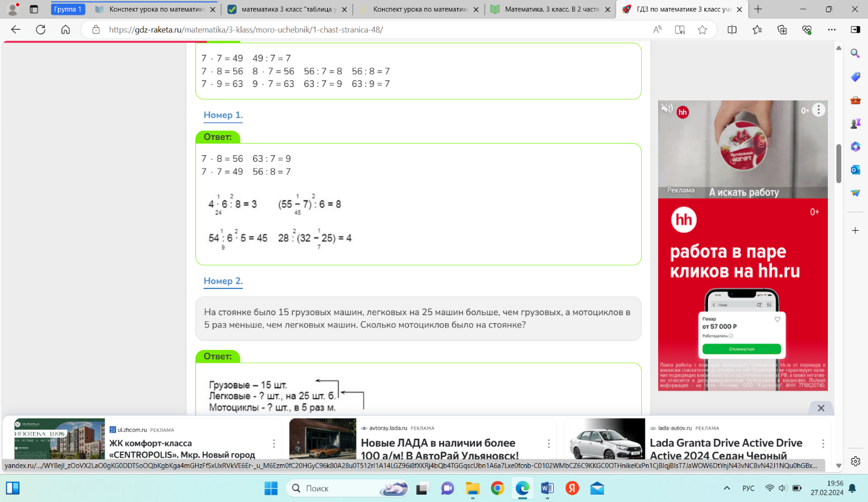The height and width of the screenshot is (502, 868).
Task: Click the Refresh page button
Action: tap(41, 30)
